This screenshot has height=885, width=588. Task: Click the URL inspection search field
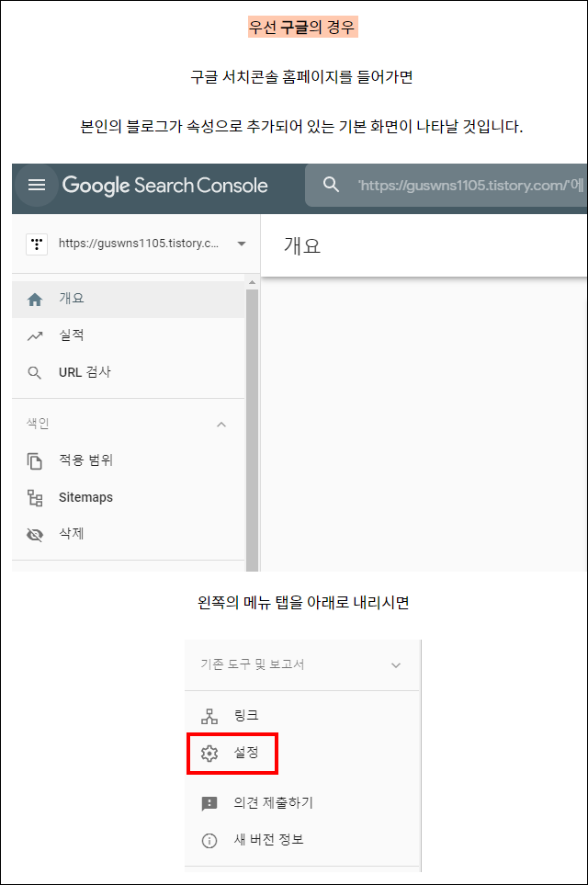coord(447,185)
